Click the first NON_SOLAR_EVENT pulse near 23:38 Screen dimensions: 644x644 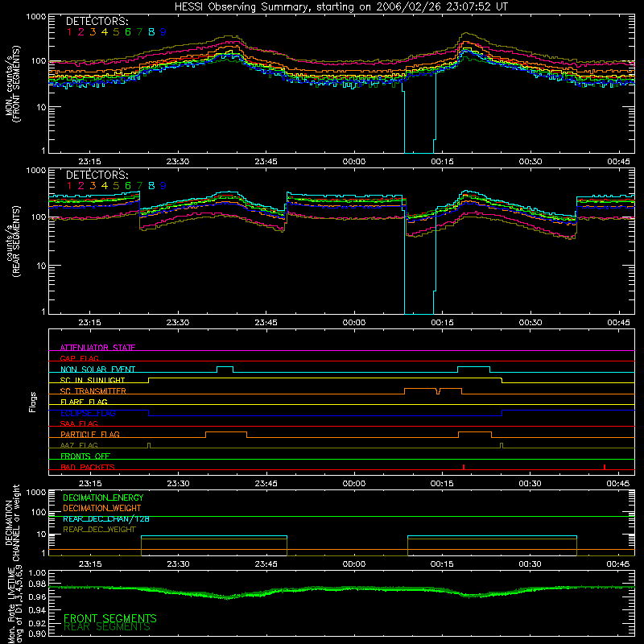(x=225, y=369)
